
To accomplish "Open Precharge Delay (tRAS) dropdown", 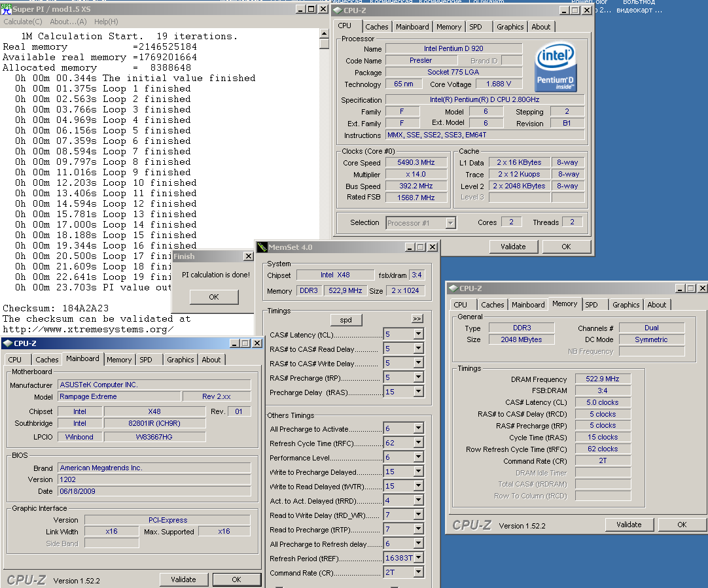I will [419, 392].
